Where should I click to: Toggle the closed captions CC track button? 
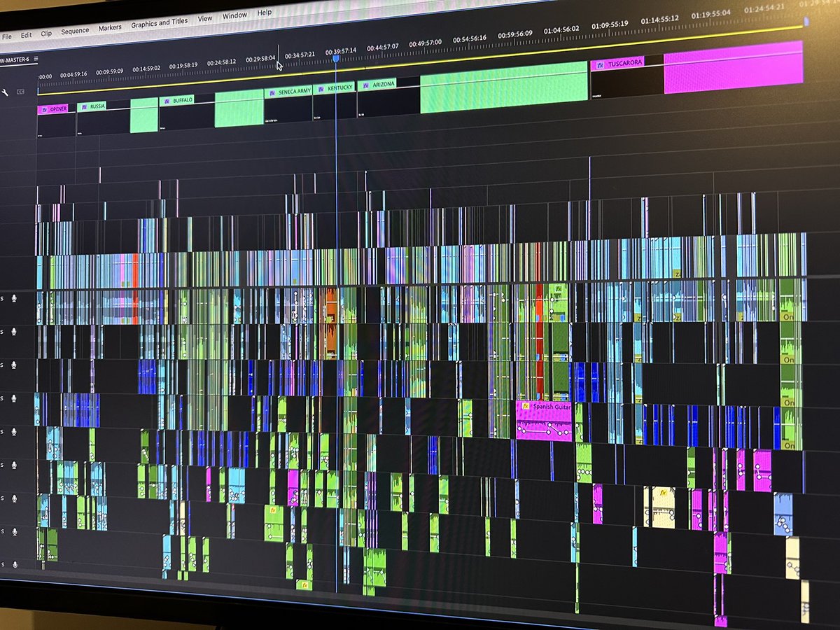21,92
